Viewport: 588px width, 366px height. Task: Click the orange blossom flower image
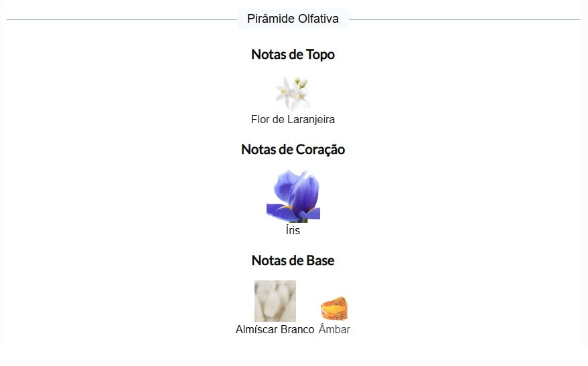coord(293,94)
